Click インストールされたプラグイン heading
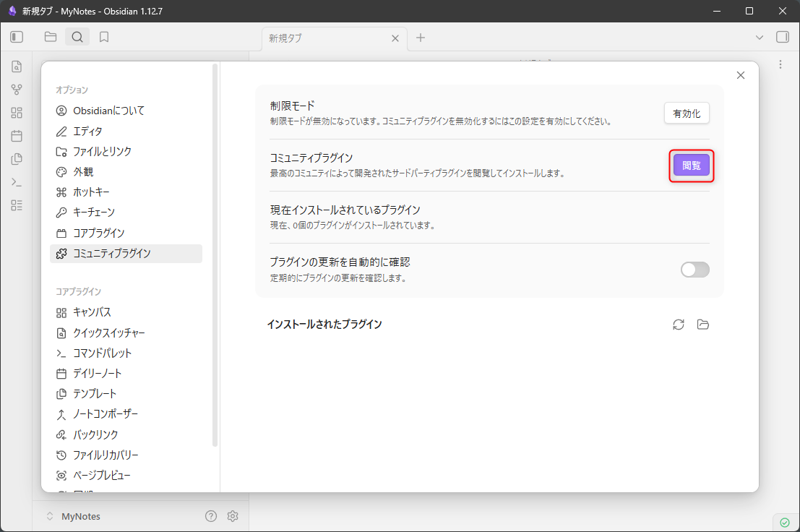Image resolution: width=800 pixels, height=532 pixels. coord(324,325)
